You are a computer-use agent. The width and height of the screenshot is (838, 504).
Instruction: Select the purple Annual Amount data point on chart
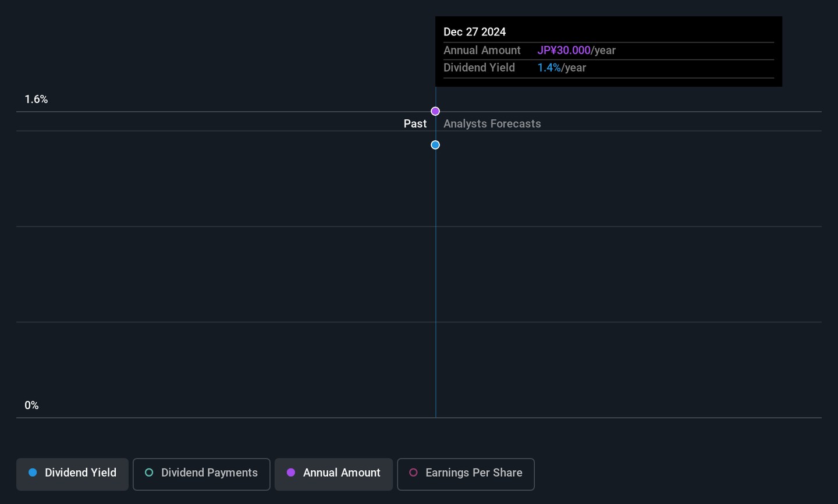[435, 111]
